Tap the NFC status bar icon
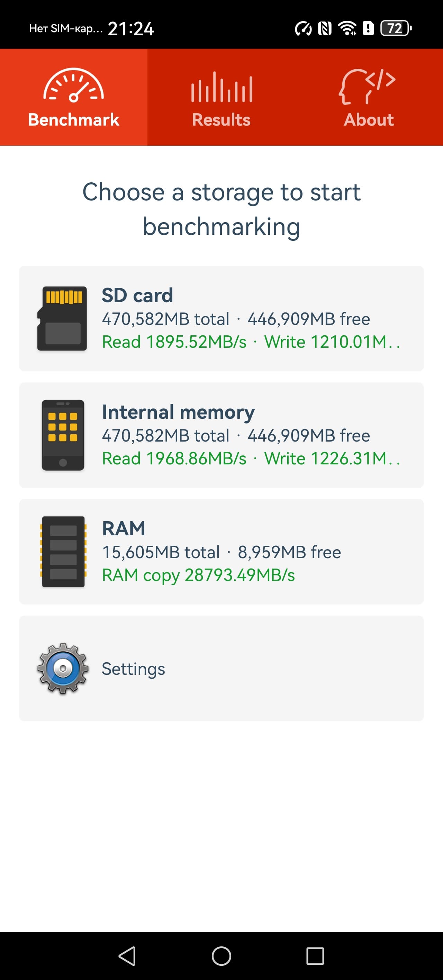Viewport: 443px width, 980px height. point(325,28)
